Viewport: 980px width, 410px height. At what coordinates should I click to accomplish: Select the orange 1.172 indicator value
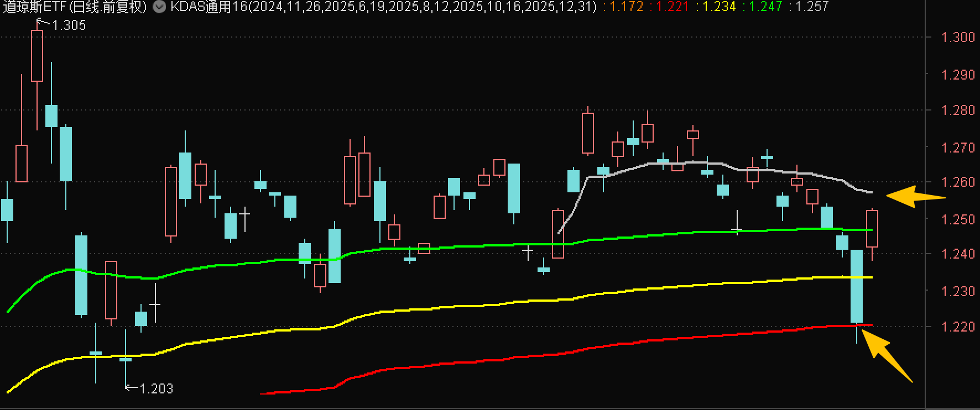[x=625, y=7]
